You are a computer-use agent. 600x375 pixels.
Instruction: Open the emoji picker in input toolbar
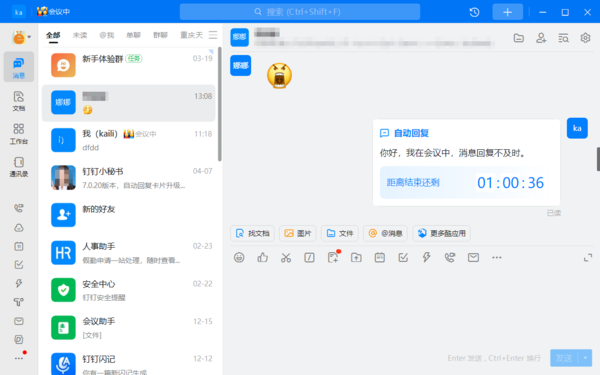(x=239, y=258)
